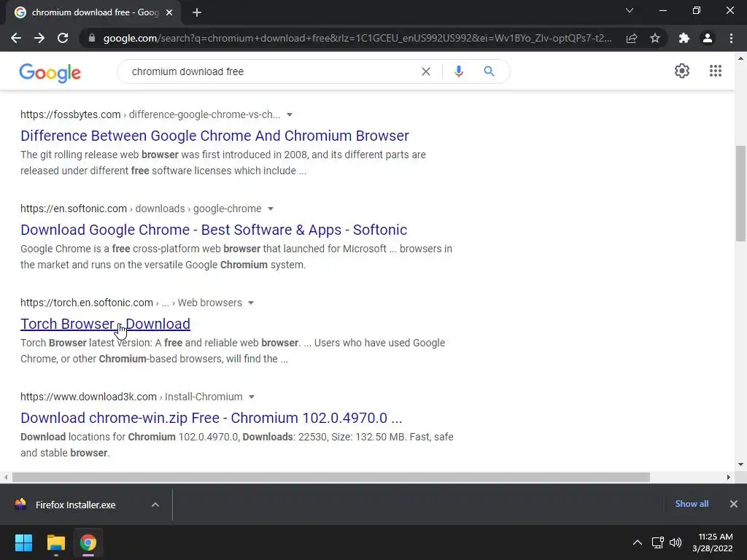The image size is (747, 560).
Task: Click the https://www.download3k.com URL text
Action: 88,397
